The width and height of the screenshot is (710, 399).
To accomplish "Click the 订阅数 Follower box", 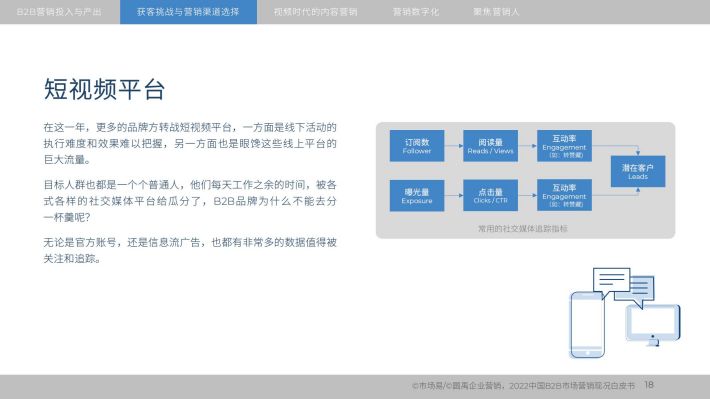I will pos(417,146).
